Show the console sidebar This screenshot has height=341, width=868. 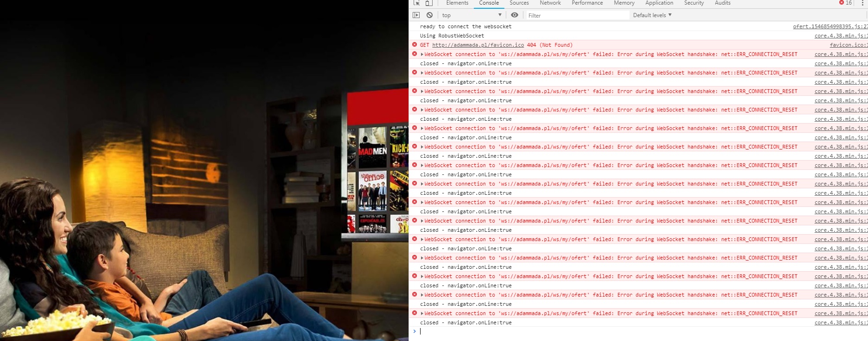[416, 15]
